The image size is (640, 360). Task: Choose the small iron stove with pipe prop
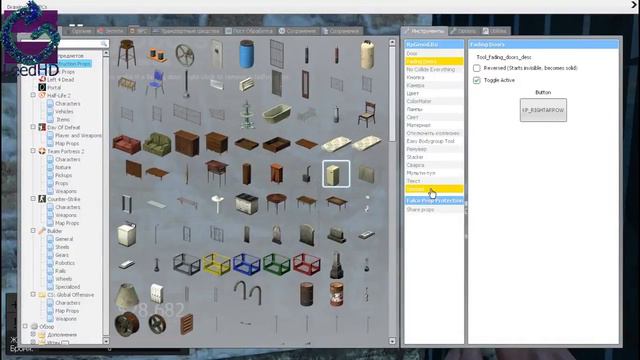307,175
